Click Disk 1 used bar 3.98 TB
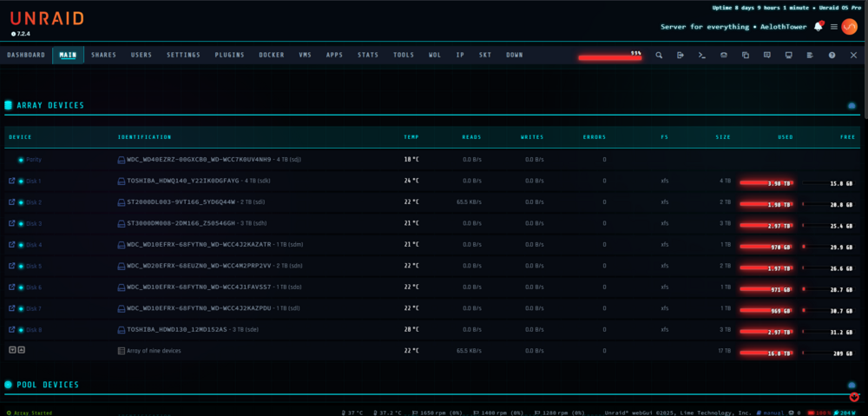Image resolution: width=868 pixels, height=416 pixels. 767,182
